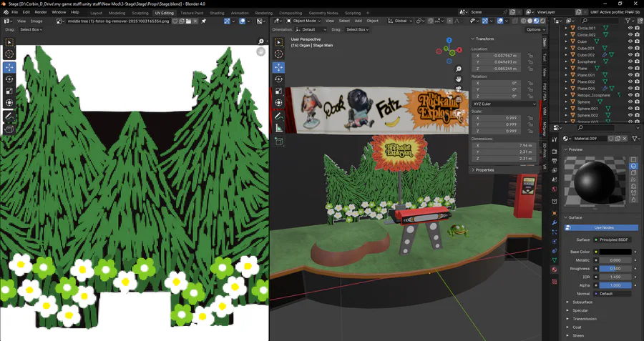This screenshot has width=644, height=341.
Task: Open the Object Data properties tab
Action: pyautogui.click(x=555, y=260)
